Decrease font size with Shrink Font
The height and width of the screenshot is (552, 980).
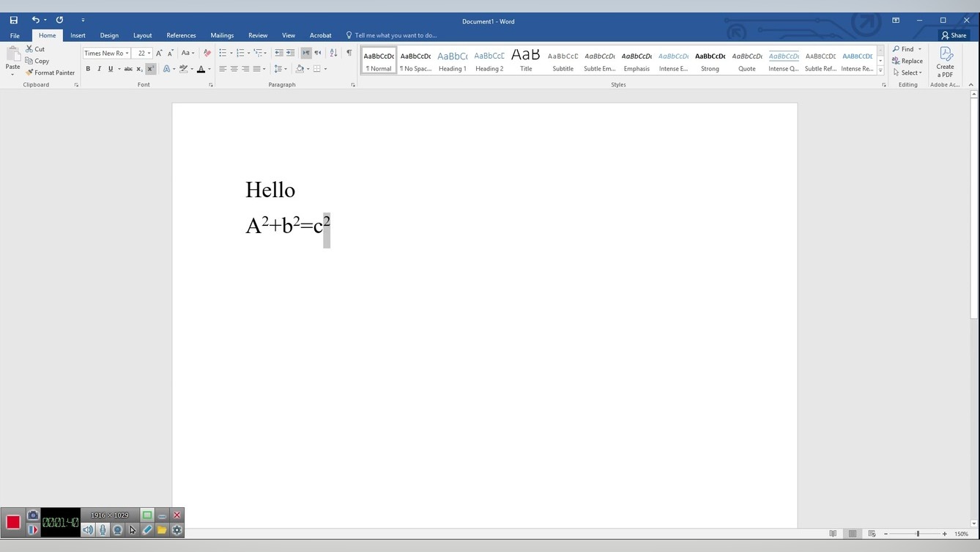point(171,53)
